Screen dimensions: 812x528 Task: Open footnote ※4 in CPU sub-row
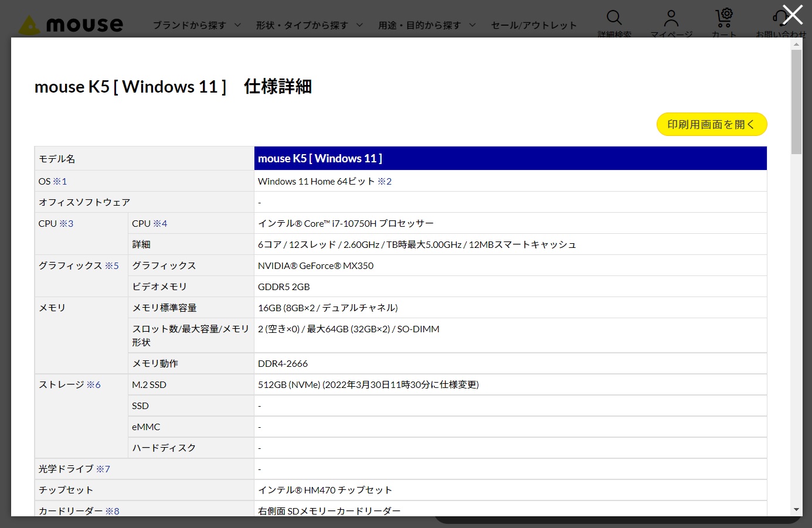[160, 223]
